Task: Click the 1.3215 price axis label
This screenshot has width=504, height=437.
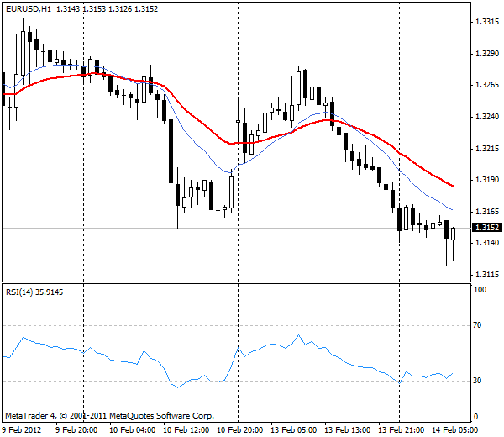Action: pos(487,149)
